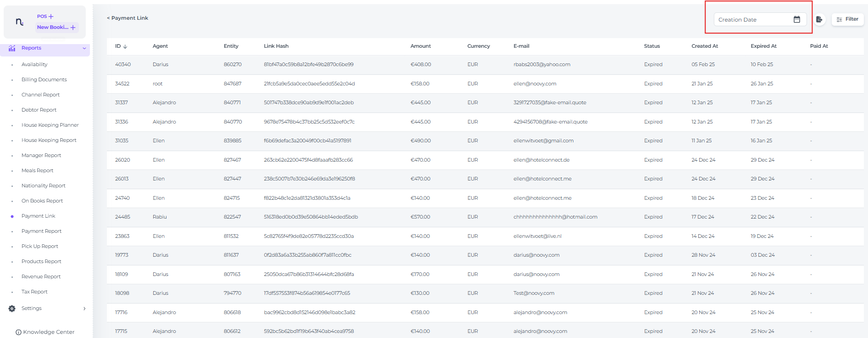The height and width of the screenshot is (338, 868).
Task: Click the Reports bar chart icon
Action: coord(12,48)
